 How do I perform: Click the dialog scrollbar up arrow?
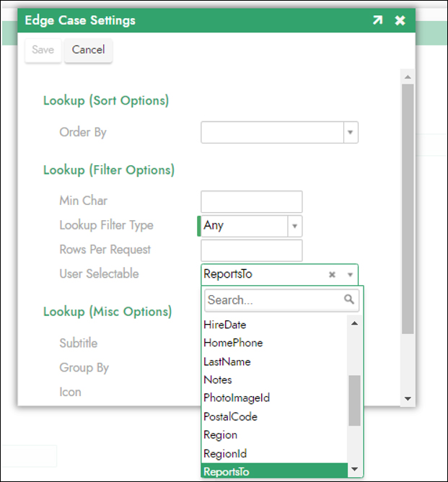407,76
